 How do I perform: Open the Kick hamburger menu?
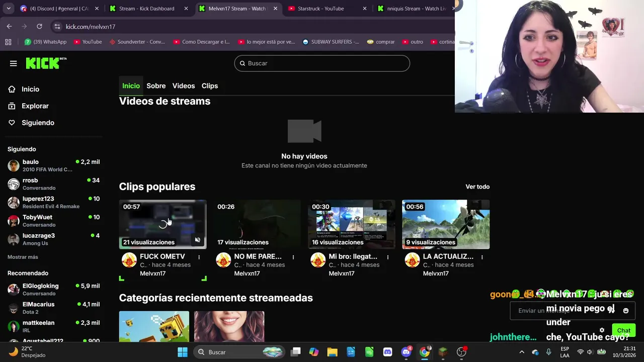point(13,63)
